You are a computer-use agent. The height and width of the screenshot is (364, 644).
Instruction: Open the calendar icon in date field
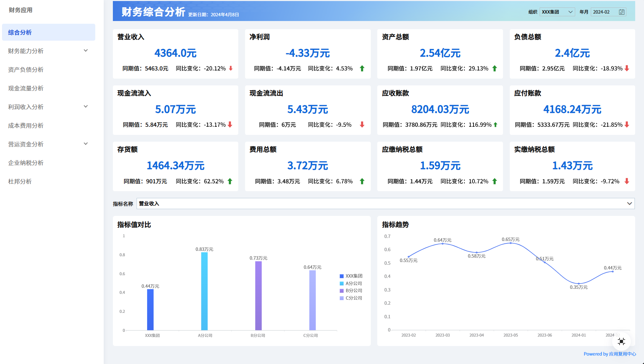[x=622, y=12]
